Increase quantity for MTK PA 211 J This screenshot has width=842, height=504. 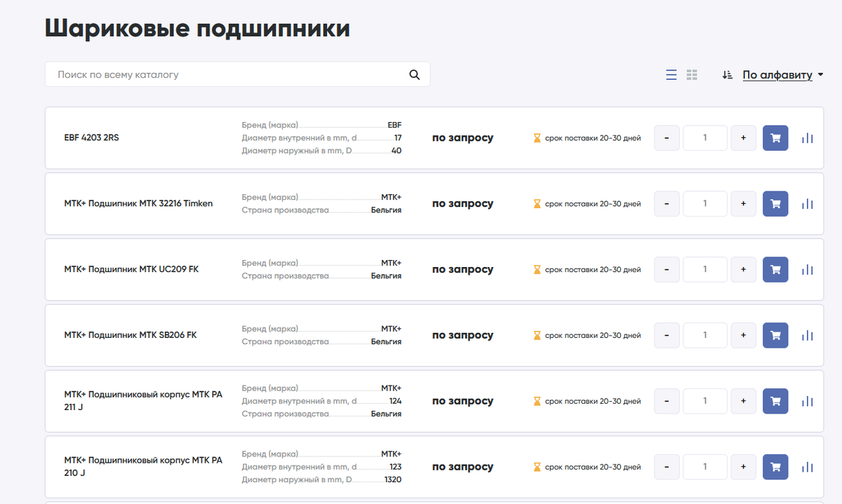tap(743, 402)
